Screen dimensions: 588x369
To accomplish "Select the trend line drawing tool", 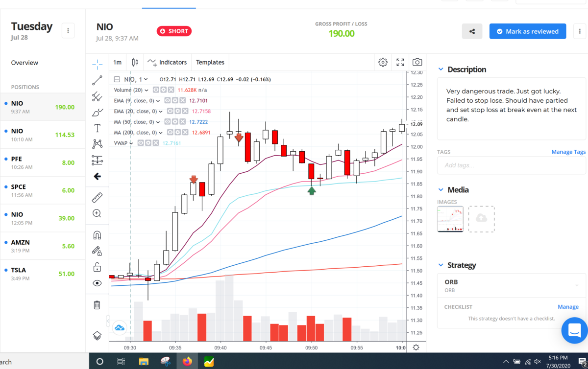I will point(97,81).
